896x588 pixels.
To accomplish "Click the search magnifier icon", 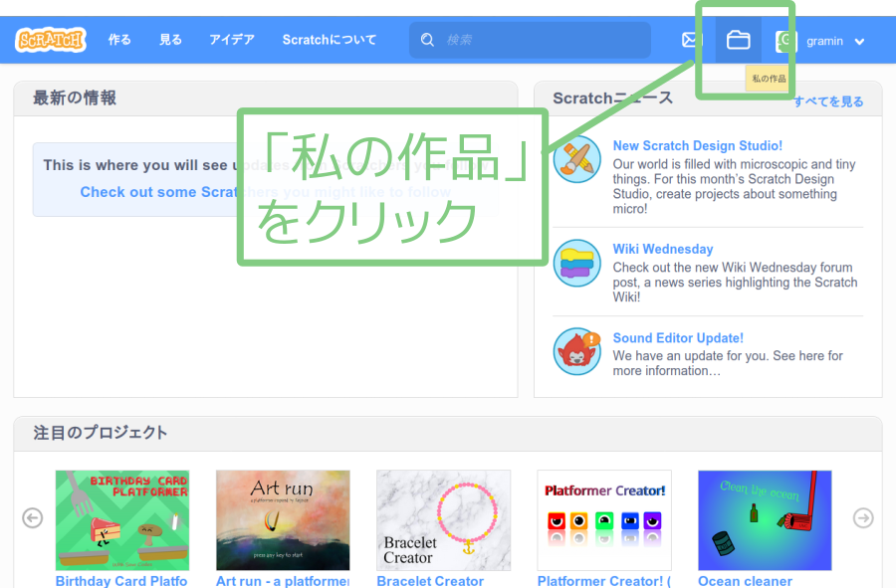I will [427, 40].
